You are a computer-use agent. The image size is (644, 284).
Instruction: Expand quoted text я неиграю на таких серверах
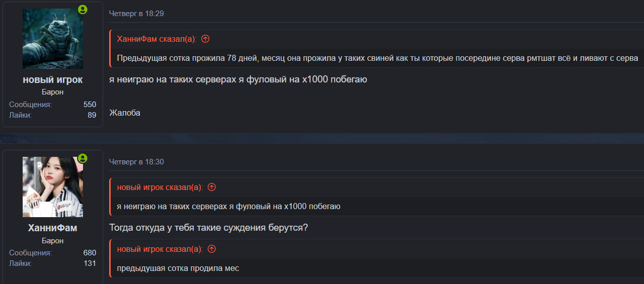point(229,206)
